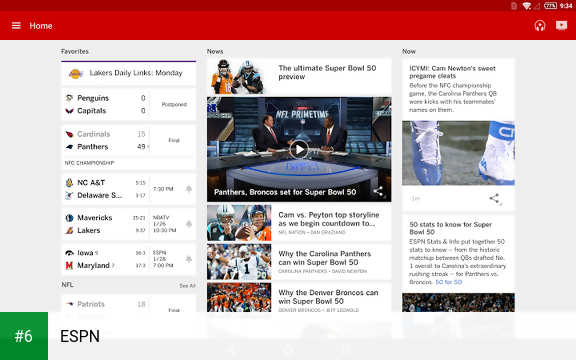Check the battery status icon

coord(550,6)
